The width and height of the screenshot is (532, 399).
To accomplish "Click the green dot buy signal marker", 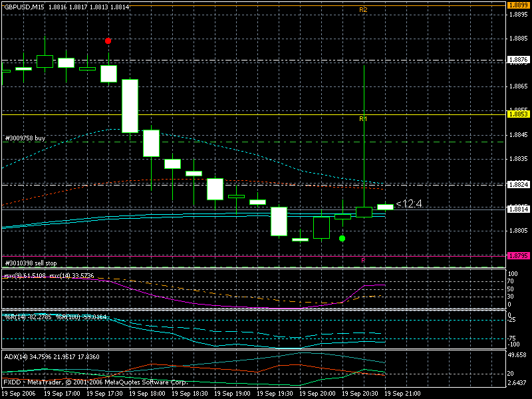I will coord(342,238).
